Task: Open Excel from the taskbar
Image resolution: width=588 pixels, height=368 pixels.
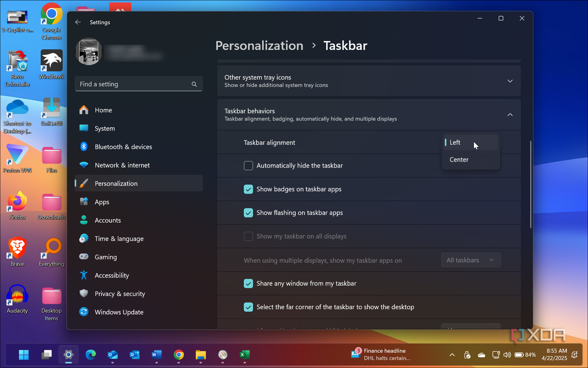Action: (x=244, y=355)
